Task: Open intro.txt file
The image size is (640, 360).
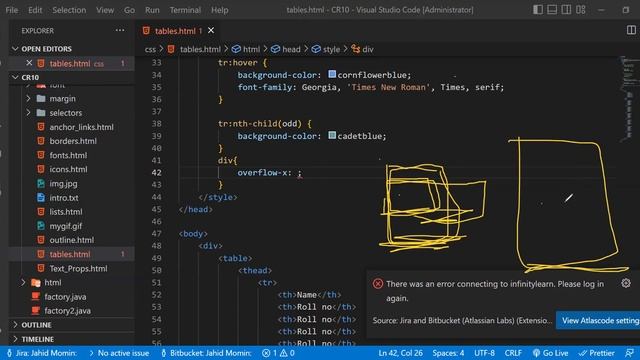Action: 64,198
